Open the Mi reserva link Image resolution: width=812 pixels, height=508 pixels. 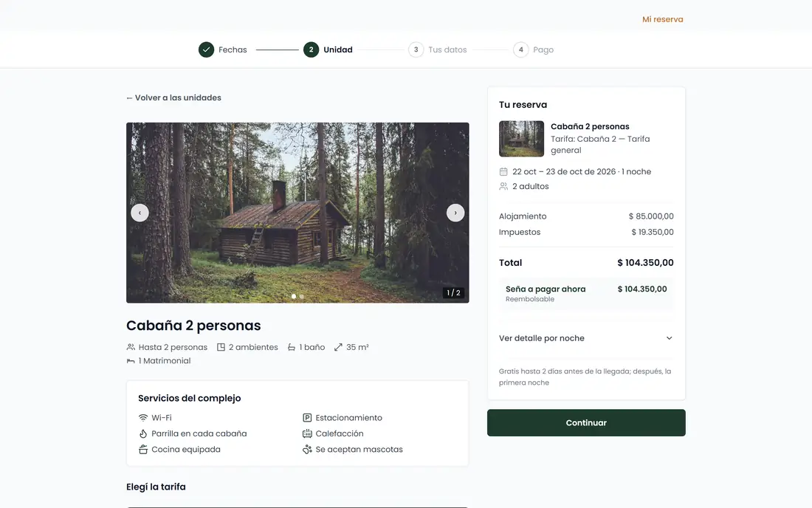click(662, 19)
